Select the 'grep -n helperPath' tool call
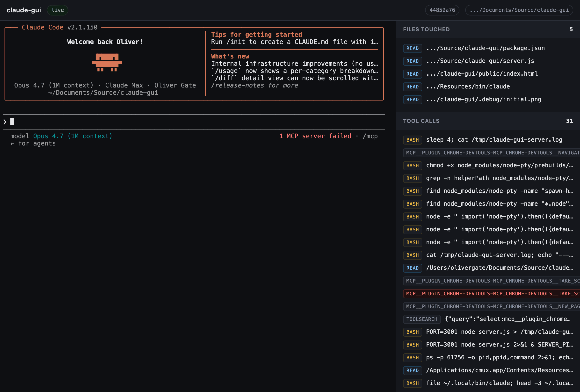 pos(488,178)
